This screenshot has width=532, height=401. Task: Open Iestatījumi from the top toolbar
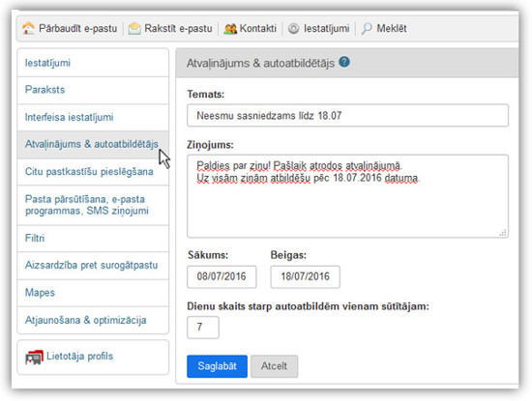pyautogui.click(x=326, y=28)
